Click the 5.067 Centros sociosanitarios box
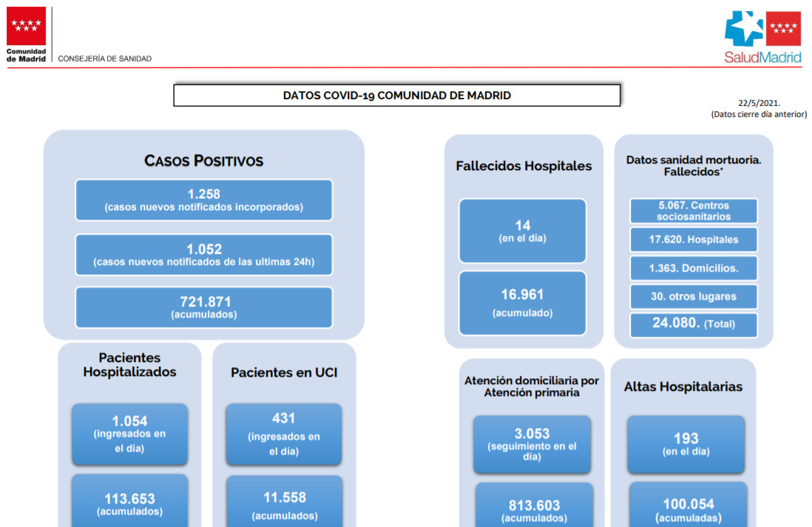The image size is (812, 527). coord(694,211)
